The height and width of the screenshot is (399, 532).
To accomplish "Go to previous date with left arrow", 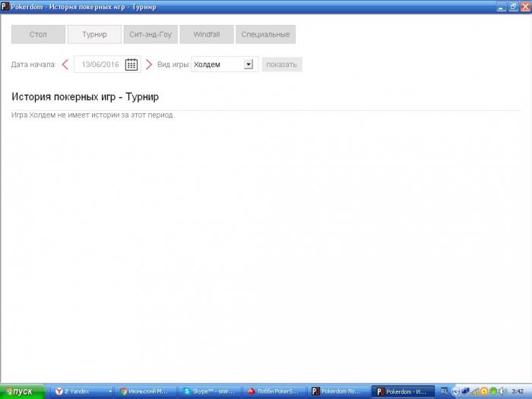I will click(x=65, y=64).
